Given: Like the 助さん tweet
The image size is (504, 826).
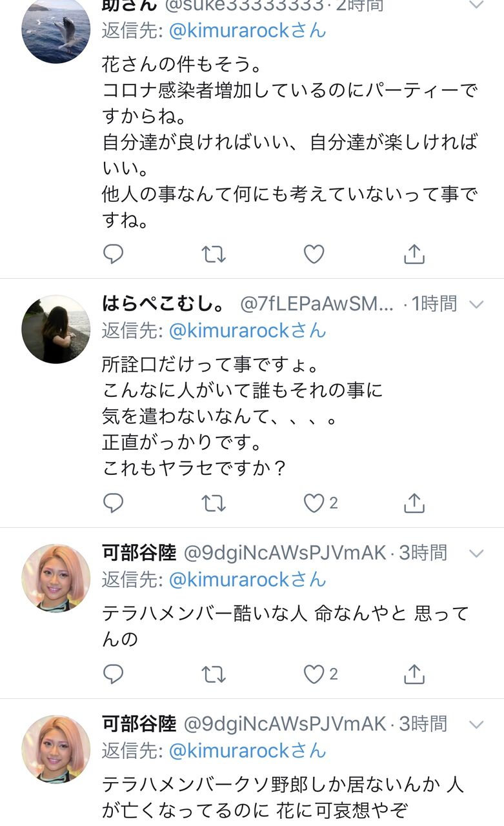Looking at the screenshot, I should point(314,254).
